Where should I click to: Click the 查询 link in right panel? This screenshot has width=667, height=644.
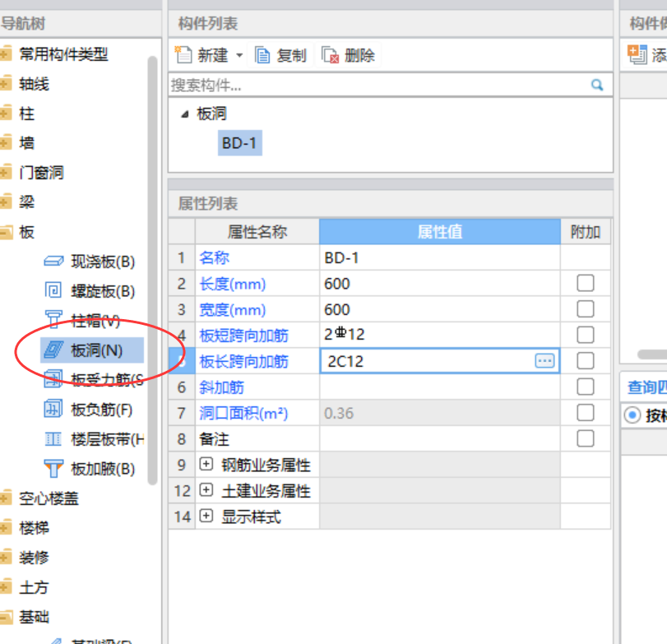(646, 387)
